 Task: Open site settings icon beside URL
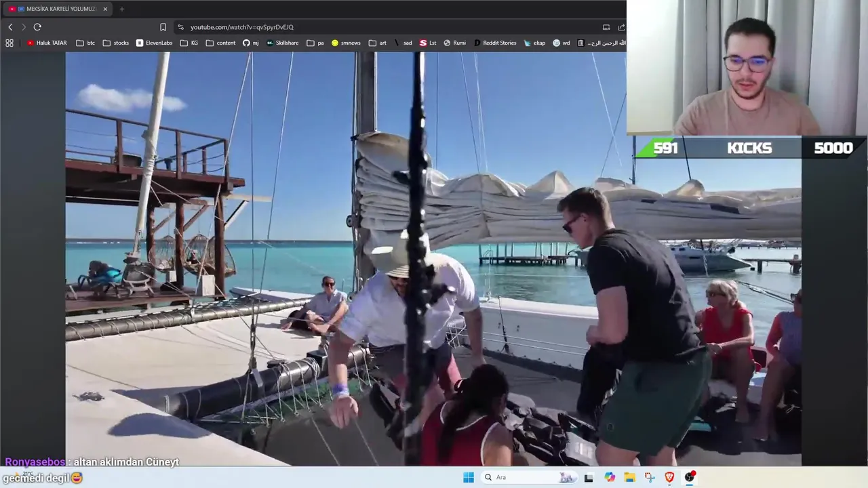tap(180, 27)
